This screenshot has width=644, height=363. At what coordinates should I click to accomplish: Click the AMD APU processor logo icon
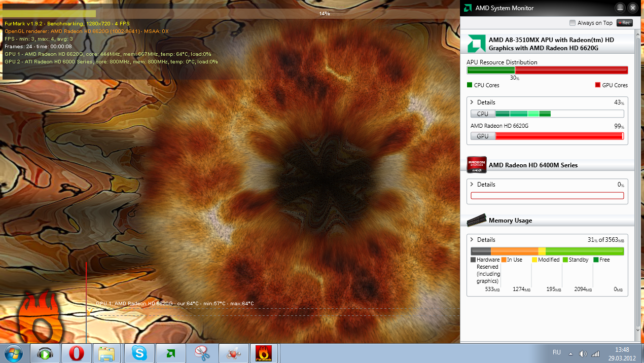point(476,43)
